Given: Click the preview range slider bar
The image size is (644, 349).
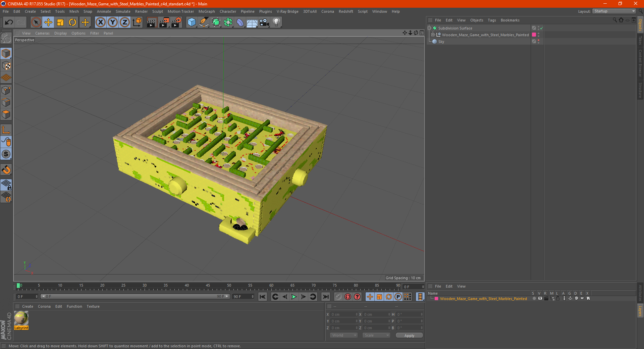Looking at the screenshot, I should pyautogui.click(x=135, y=296).
